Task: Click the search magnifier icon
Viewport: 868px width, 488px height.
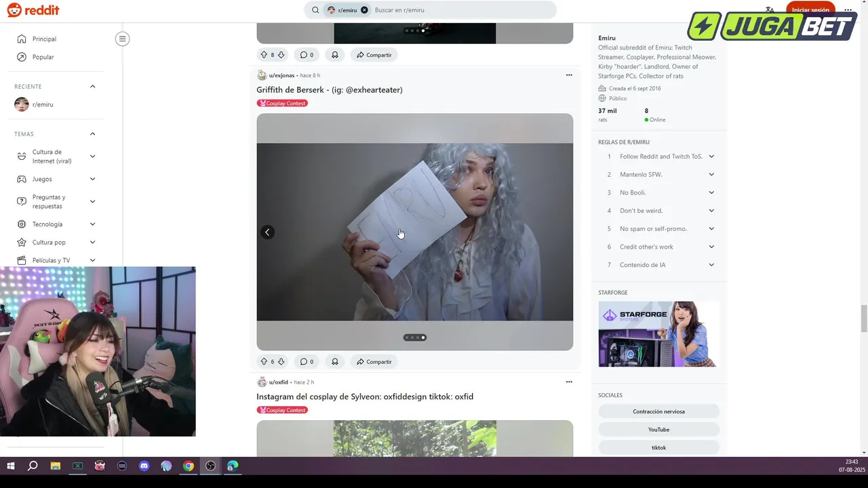Action: 315,10
